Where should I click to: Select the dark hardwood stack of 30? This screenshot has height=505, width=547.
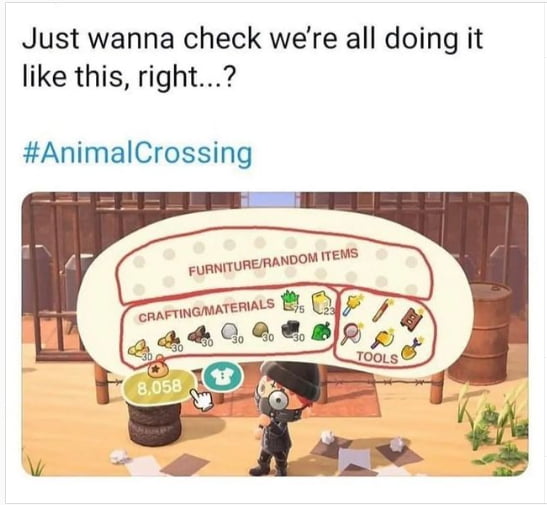point(199,335)
